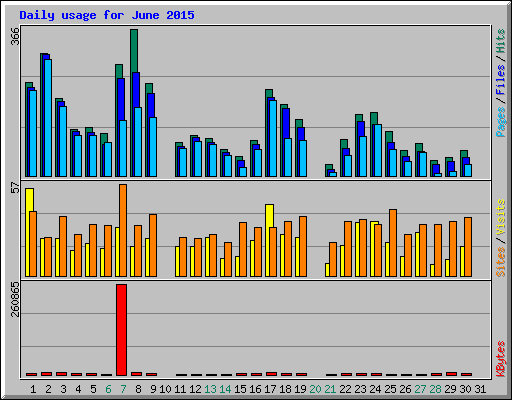The image size is (512, 400).
Task: Click the green weekend day 21 label
Action: (330, 389)
